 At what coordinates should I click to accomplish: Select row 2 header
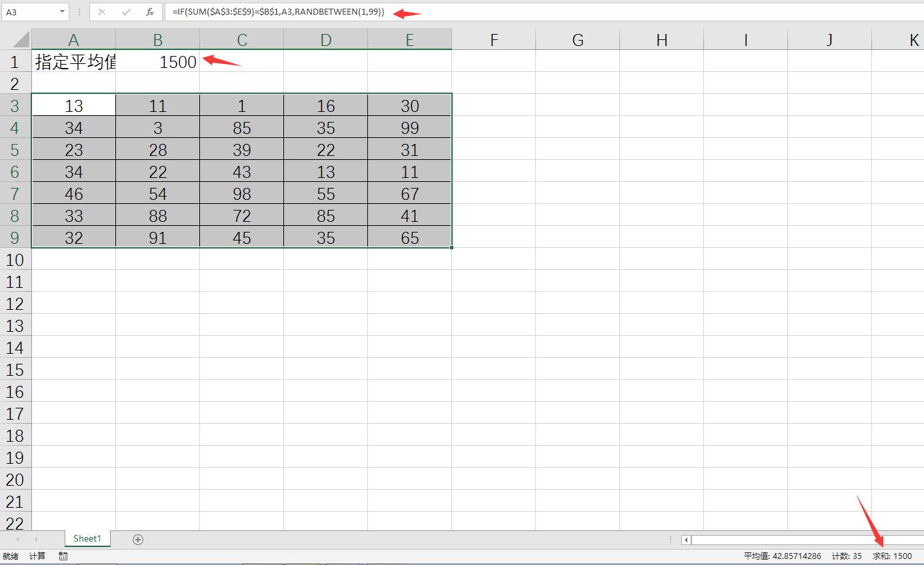pos(15,83)
